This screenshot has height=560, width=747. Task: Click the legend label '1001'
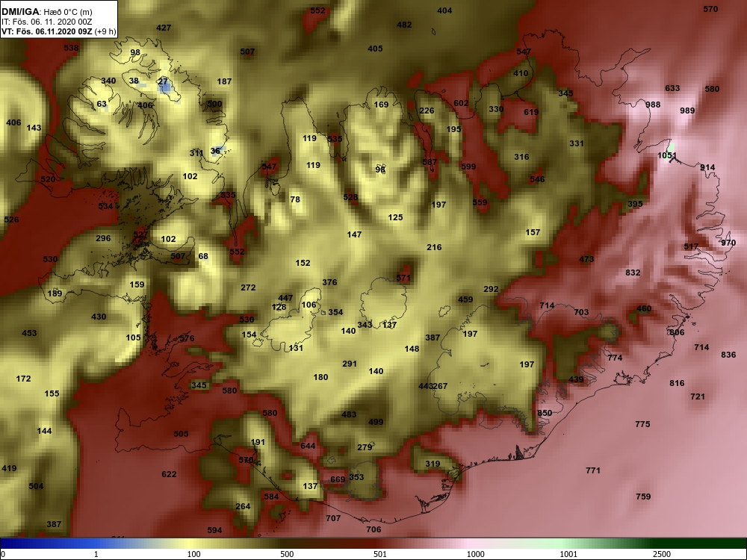pos(568,554)
